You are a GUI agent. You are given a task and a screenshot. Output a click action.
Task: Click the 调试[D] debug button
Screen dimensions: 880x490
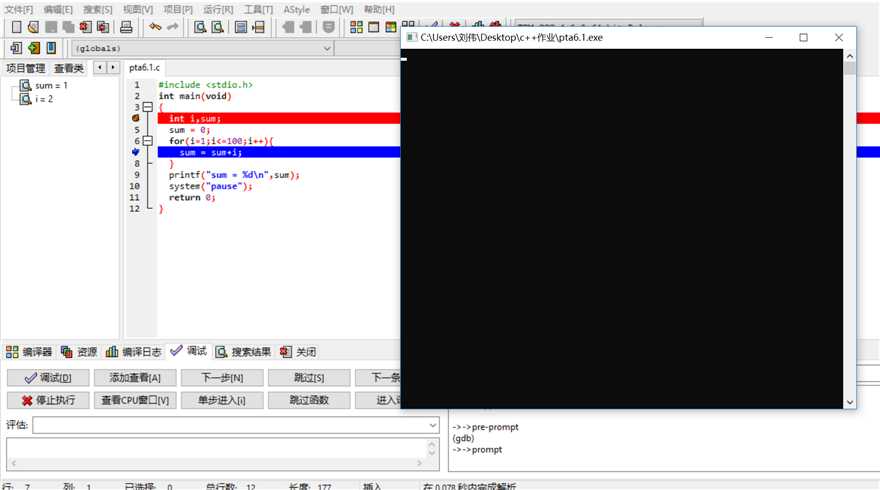pyautogui.click(x=48, y=378)
